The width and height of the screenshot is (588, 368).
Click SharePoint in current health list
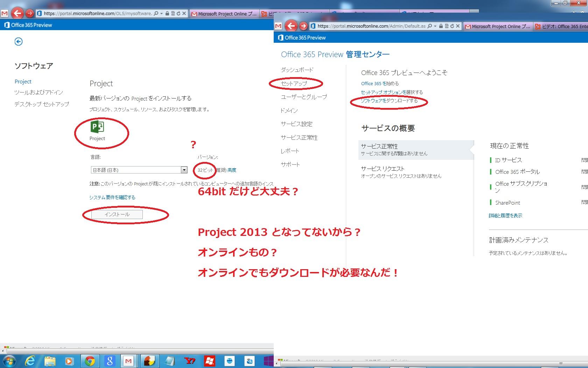(x=507, y=203)
